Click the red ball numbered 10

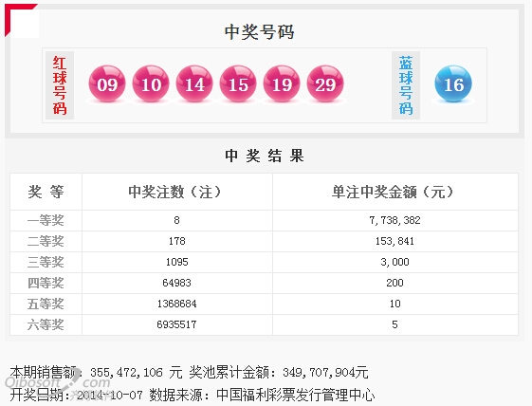point(151,83)
